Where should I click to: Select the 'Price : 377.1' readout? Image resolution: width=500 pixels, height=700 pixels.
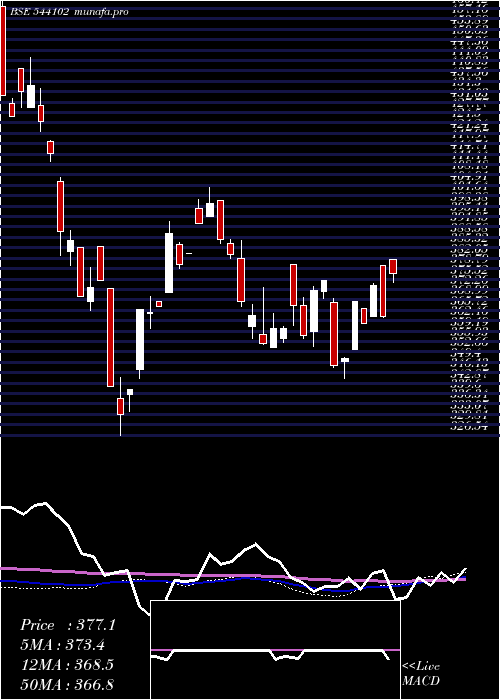tap(68, 625)
